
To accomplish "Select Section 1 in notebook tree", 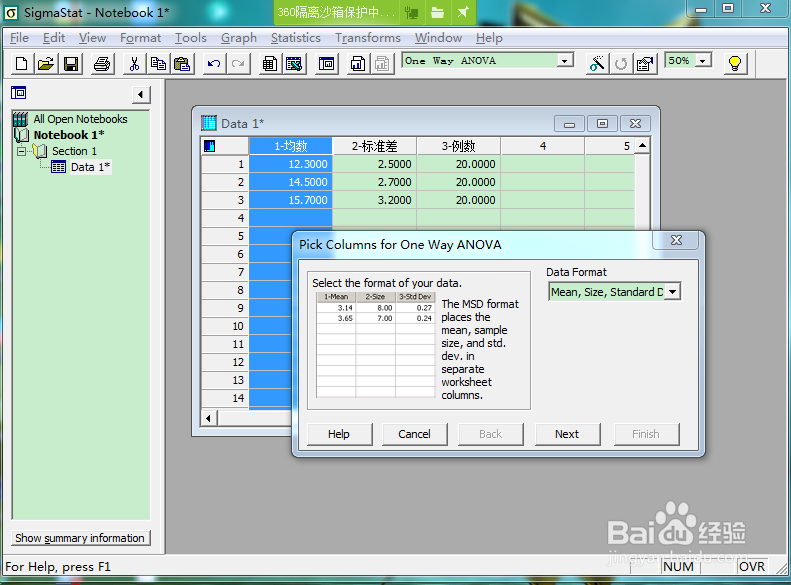I will point(74,151).
